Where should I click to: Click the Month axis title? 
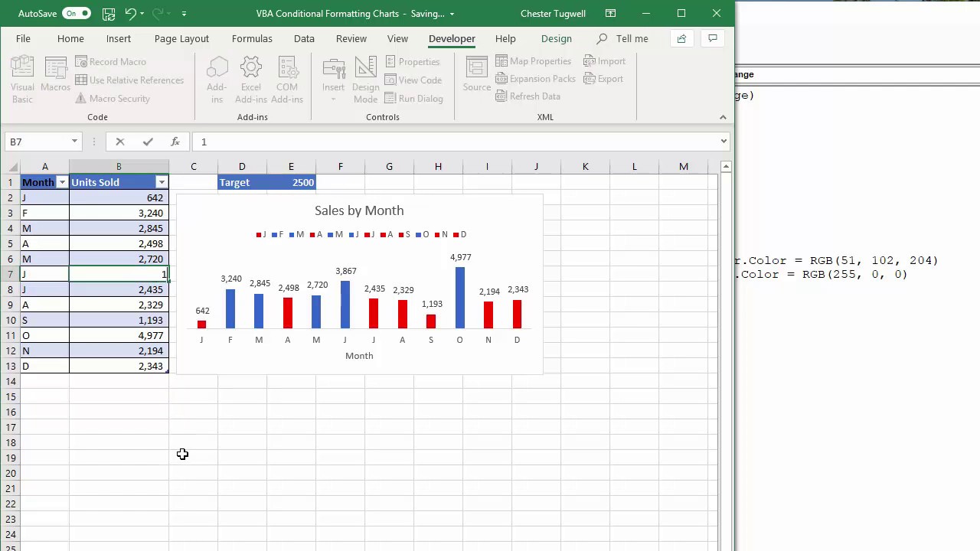coord(359,356)
